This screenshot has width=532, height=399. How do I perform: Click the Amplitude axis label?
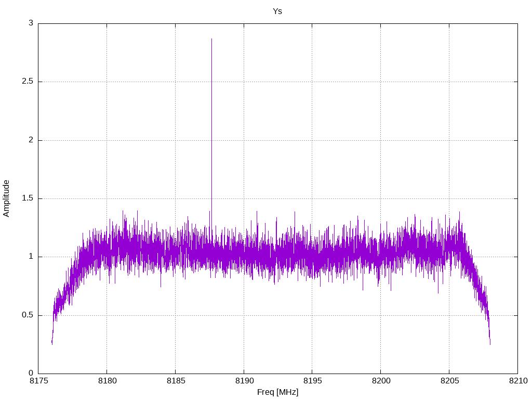6,198
